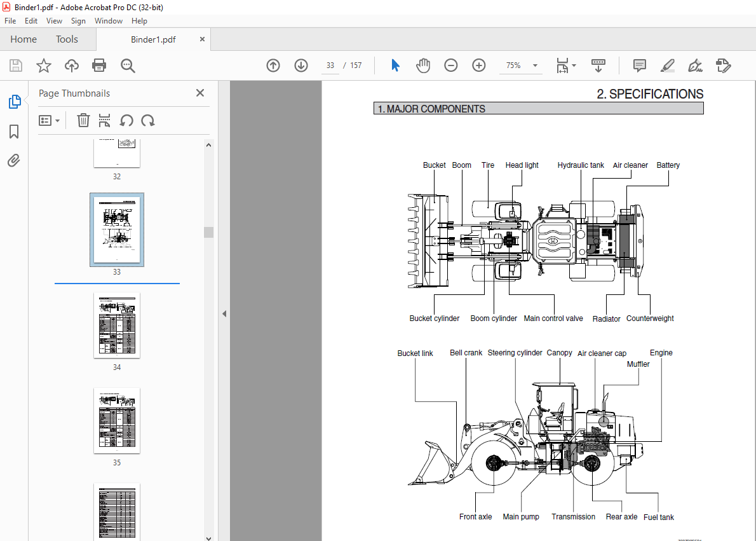Click the '2. SPECIFICATIONS' title
The width and height of the screenshot is (756, 541).
(x=650, y=94)
